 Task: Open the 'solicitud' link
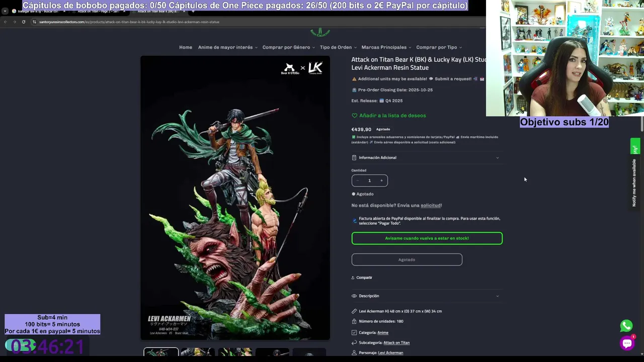[431, 206]
